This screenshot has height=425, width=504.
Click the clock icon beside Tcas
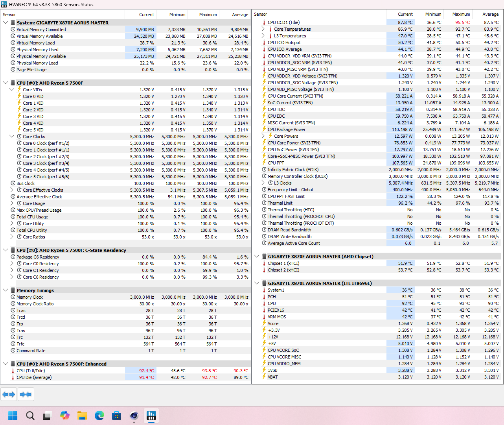tap(13, 310)
